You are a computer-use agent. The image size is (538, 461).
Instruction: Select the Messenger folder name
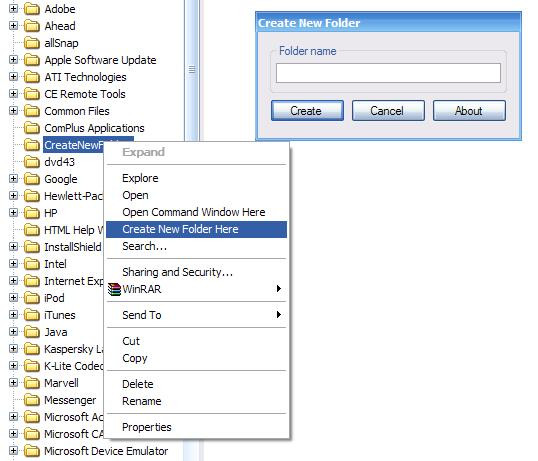tap(70, 400)
